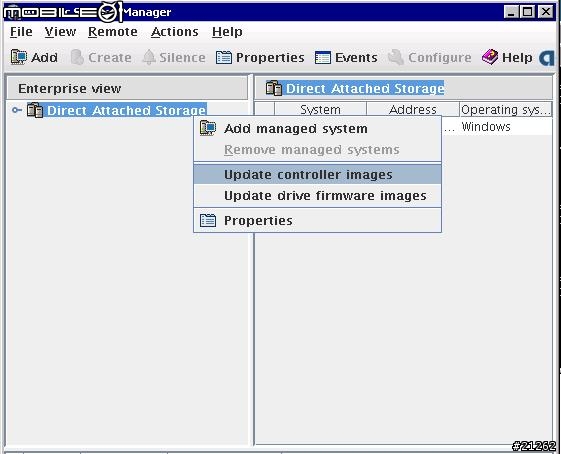Click the Address column header
Viewport: 561px width, 454px height.
coord(413,109)
